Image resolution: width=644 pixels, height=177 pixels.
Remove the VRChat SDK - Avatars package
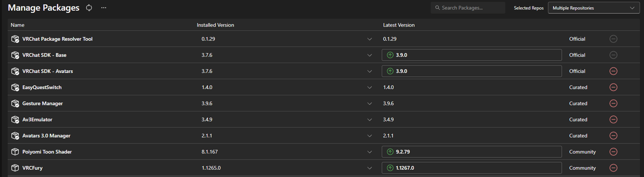[x=614, y=71]
